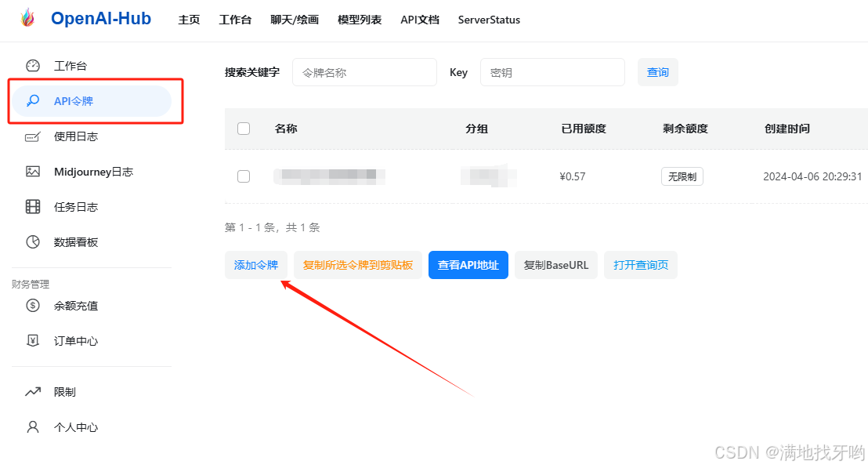Select API令牌 in the sidebar

(92, 101)
